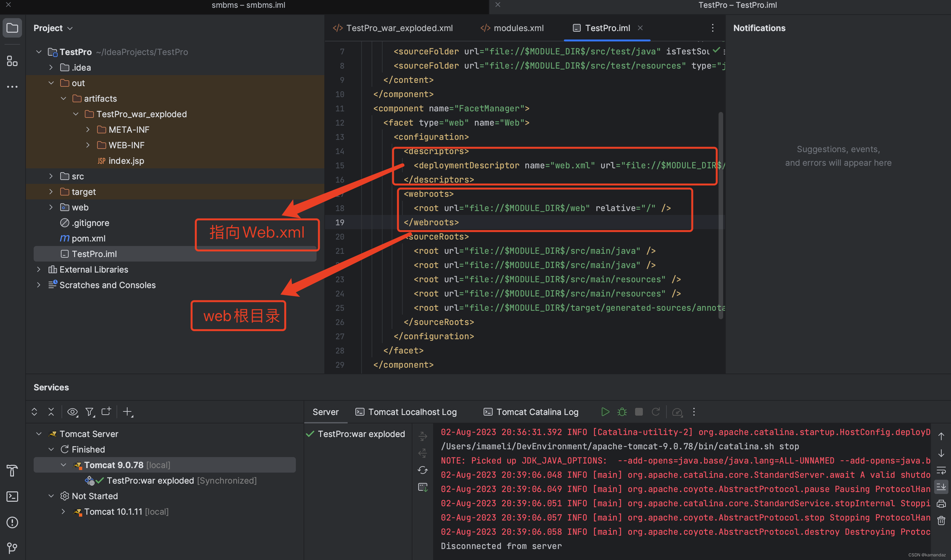Open pom.xml file
This screenshot has height=560, width=951.
[x=83, y=238]
